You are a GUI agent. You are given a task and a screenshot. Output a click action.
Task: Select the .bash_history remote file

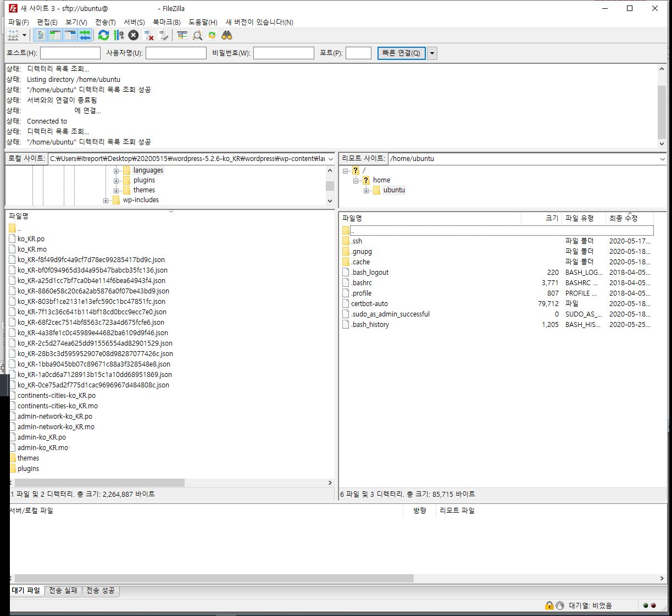point(371,325)
